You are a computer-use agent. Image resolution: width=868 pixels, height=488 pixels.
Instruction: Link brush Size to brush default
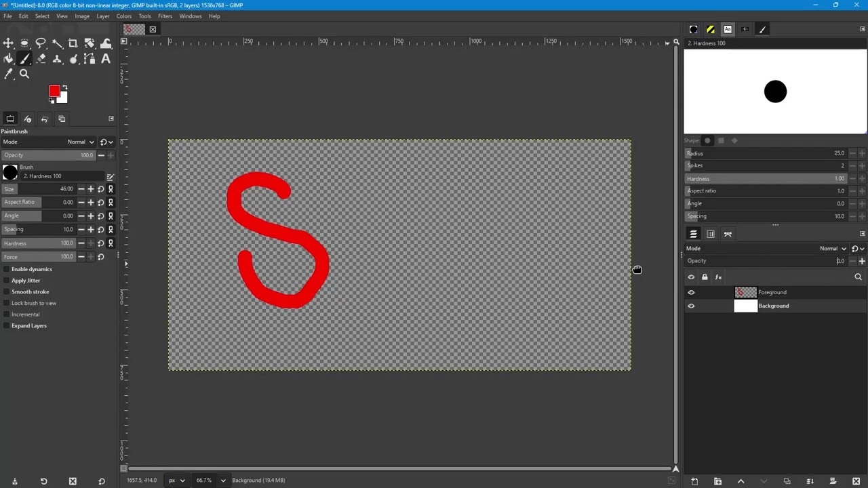pyautogui.click(x=111, y=189)
